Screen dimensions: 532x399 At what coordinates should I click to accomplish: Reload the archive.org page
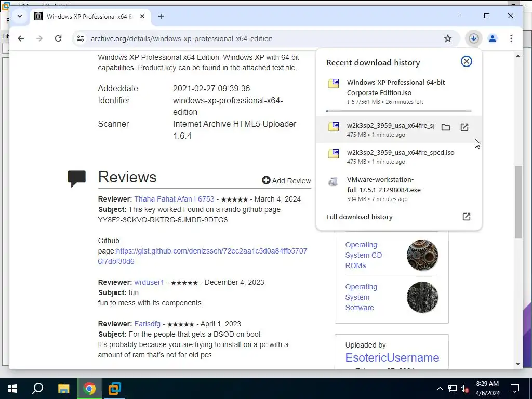point(58,38)
